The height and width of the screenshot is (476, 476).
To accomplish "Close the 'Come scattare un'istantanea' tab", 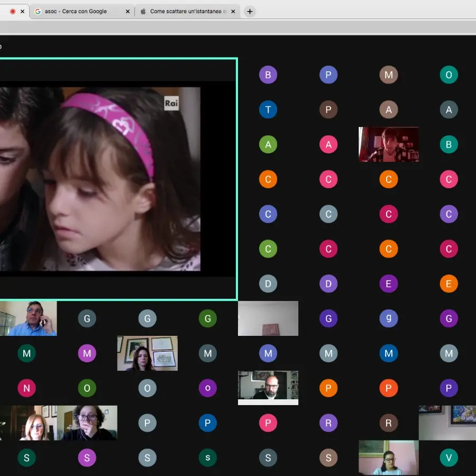I will pos(233,12).
